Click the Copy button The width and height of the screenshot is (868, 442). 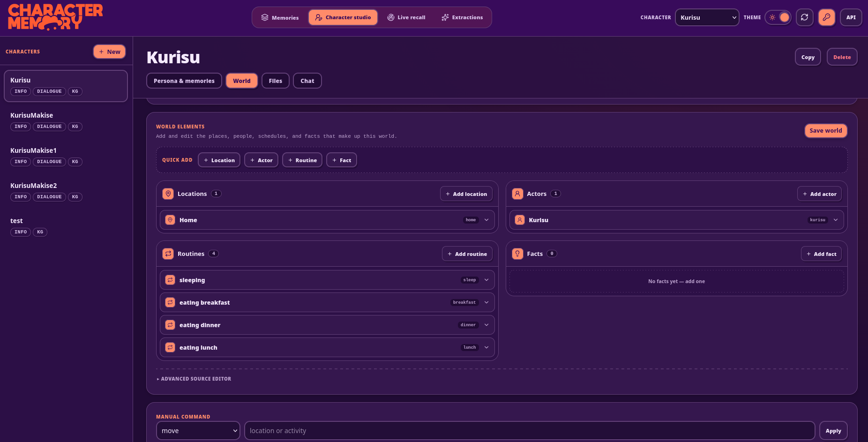coord(808,57)
